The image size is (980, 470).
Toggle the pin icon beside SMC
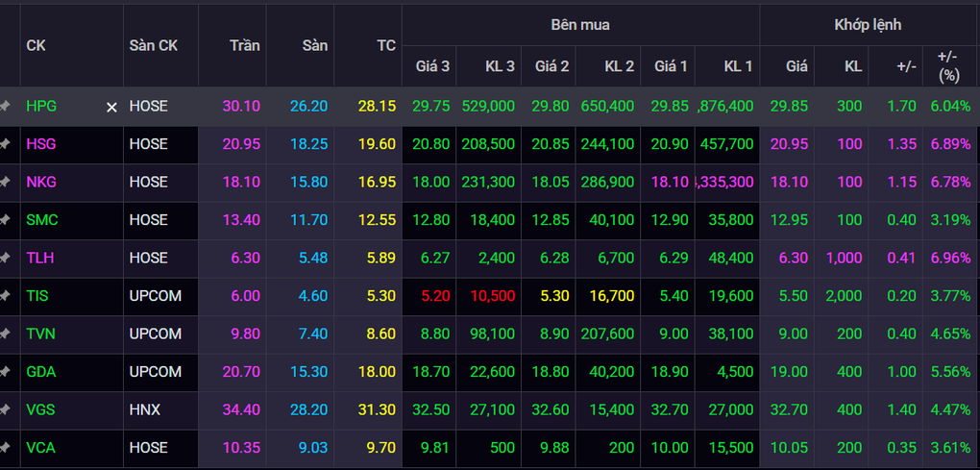tap(5, 220)
